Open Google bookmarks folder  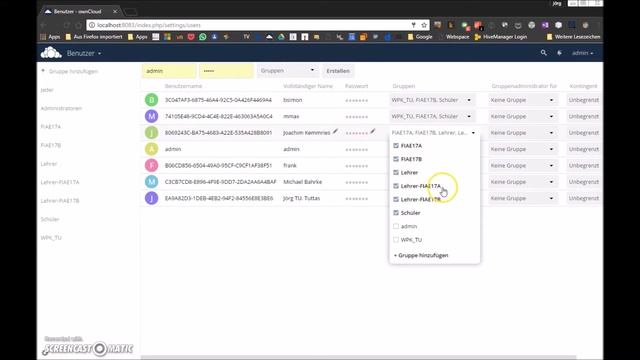tap(420, 37)
